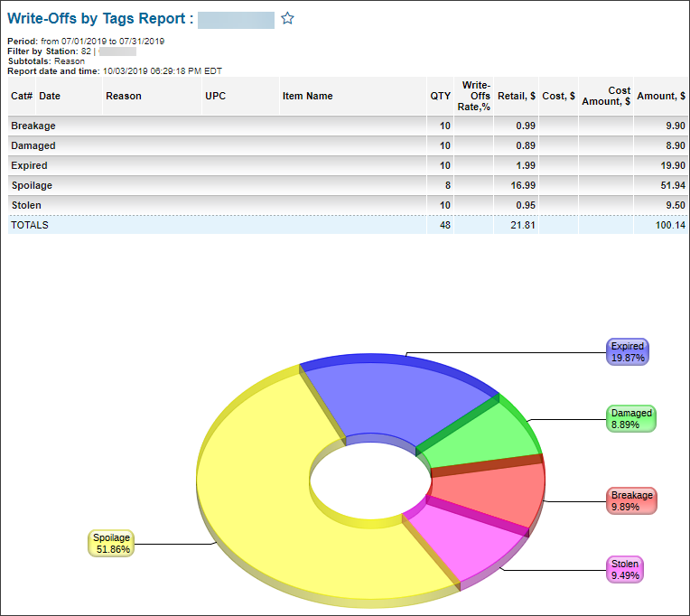Click the Amount, $ column header
The width and height of the screenshot is (690, 616).
[660, 96]
